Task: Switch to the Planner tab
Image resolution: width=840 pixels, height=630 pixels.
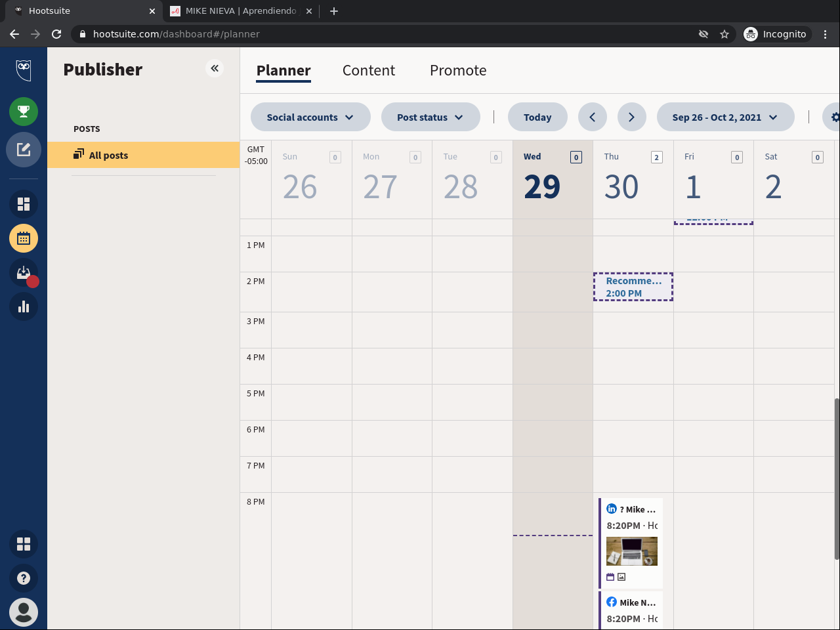Action: click(x=283, y=71)
